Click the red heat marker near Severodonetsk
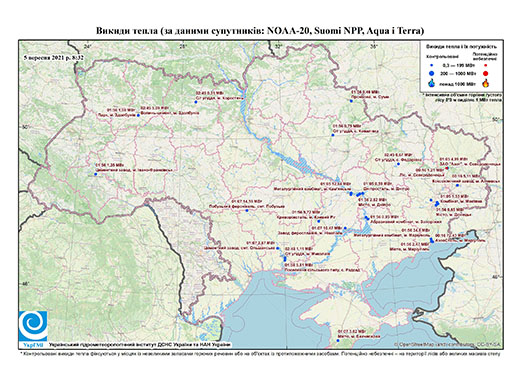520x368 pixels. click(x=447, y=168)
